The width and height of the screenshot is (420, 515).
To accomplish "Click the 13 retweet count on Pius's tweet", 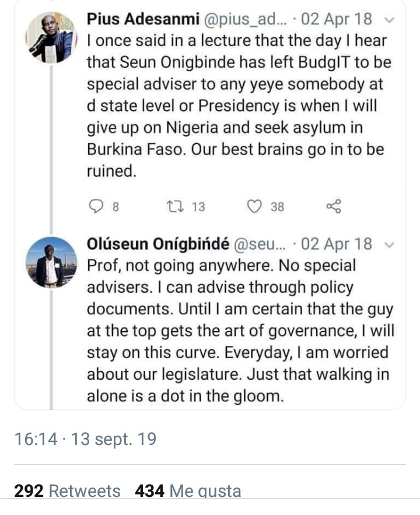I will coord(198,206).
